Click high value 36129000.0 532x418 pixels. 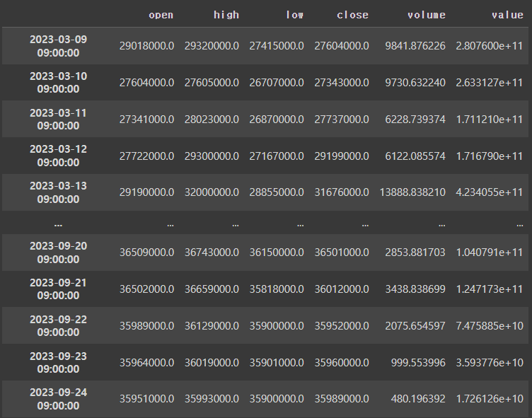(x=212, y=326)
